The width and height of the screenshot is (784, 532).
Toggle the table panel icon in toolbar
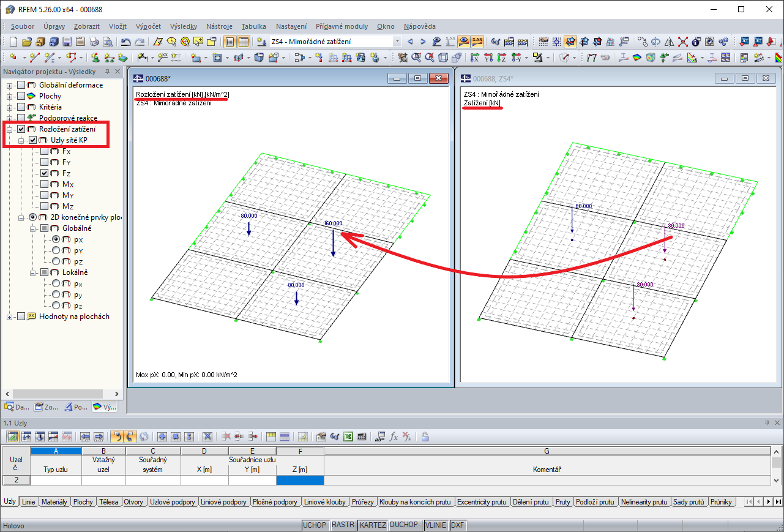pos(244,42)
